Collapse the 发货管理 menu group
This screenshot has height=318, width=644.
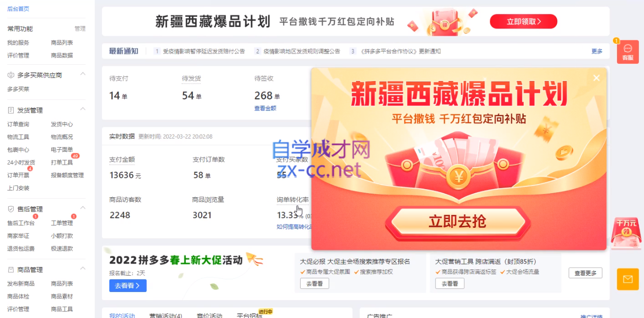(83, 109)
